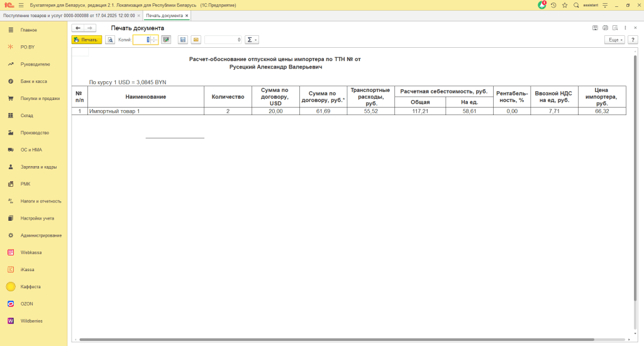Click the Количество column header
Image resolution: width=644 pixels, height=346 pixels.
click(x=228, y=97)
